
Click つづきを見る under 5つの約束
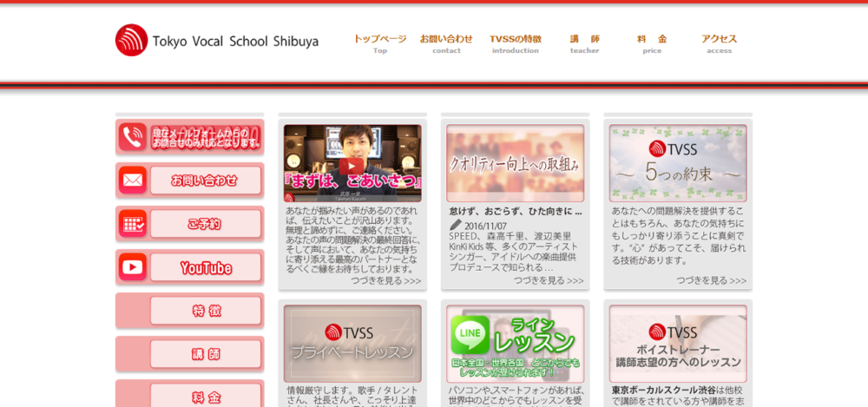click(712, 281)
